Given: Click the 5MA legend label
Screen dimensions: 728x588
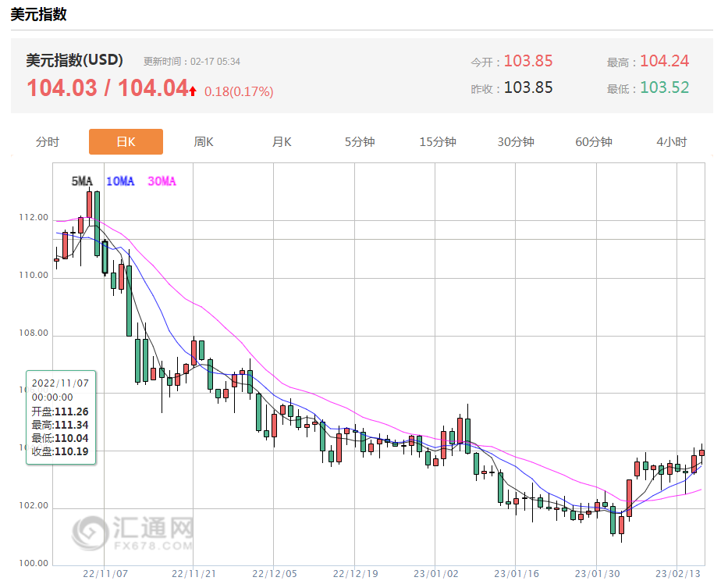Looking at the screenshot, I should pyautogui.click(x=81, y=181).
